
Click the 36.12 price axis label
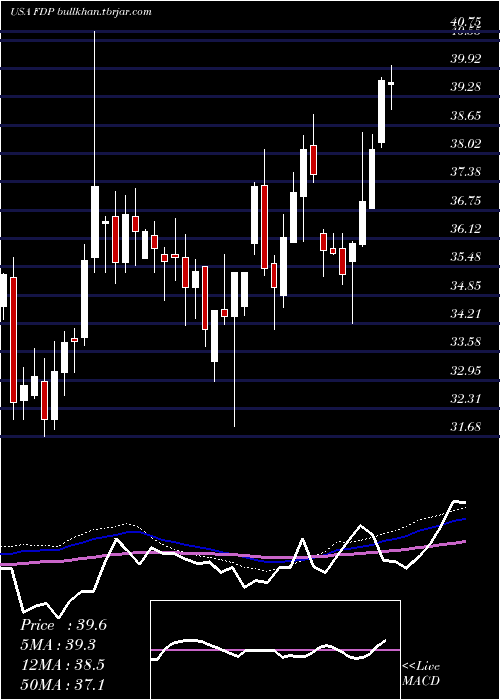(x=466, y=229)
